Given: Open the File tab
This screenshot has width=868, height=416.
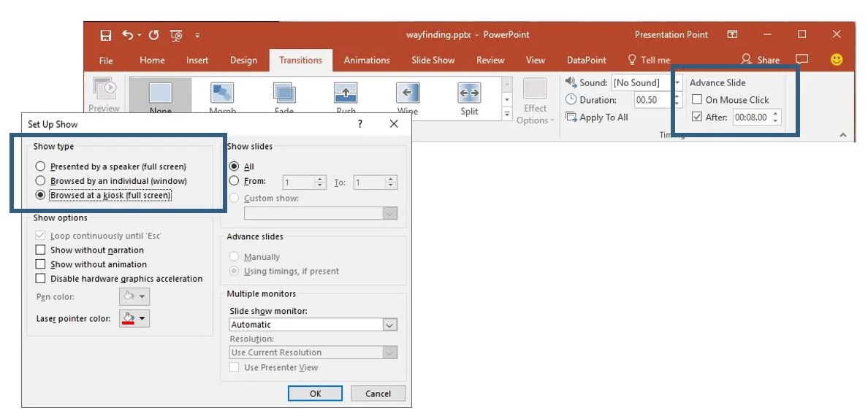Looking at the screenshot, I should click(106, 61).
